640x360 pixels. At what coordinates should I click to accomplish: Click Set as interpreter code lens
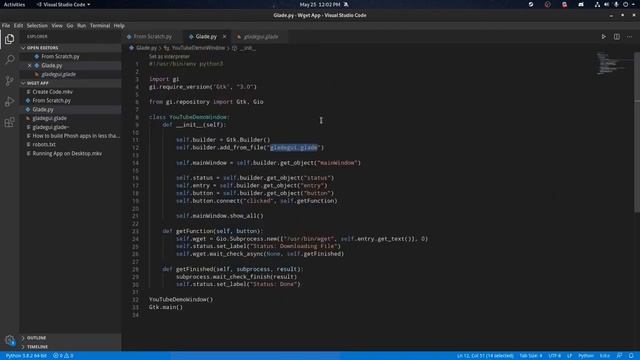(169, 56)
